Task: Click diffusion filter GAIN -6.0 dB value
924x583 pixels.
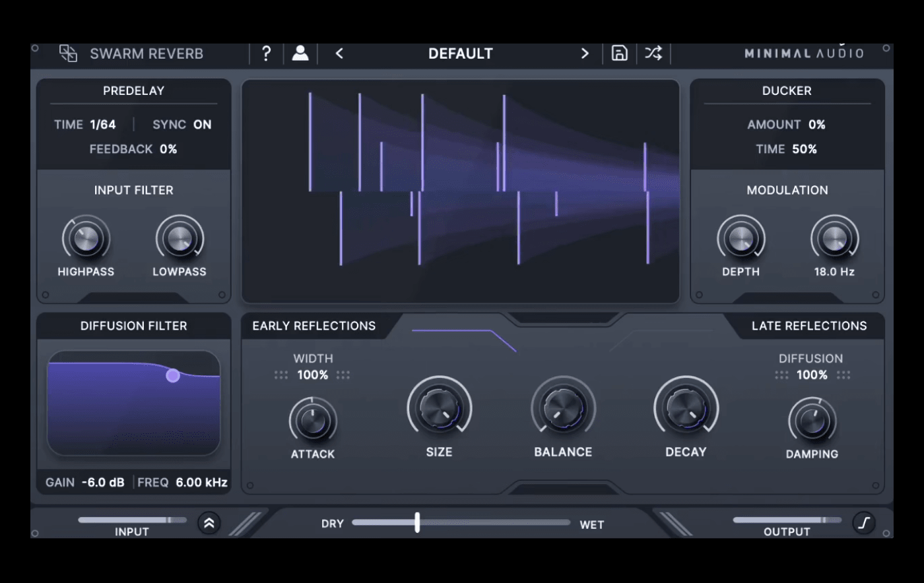Action: tap(103, 482)
